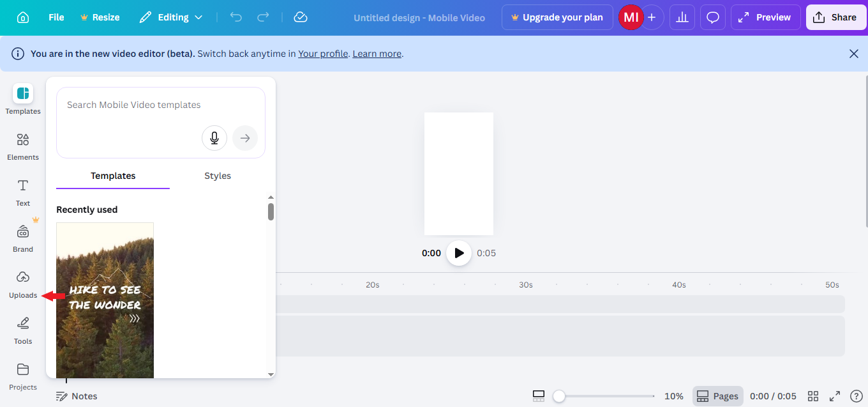868x407 pixels.
Task: Open the Resize options menu
Action: (x=100, y=17)
